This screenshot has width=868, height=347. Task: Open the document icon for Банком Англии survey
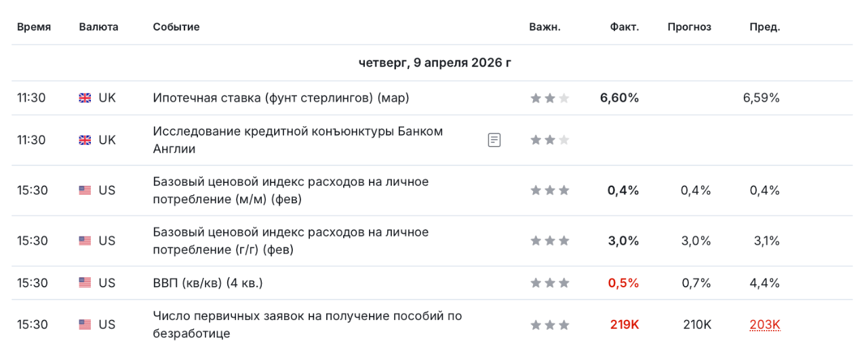(494, 140)
